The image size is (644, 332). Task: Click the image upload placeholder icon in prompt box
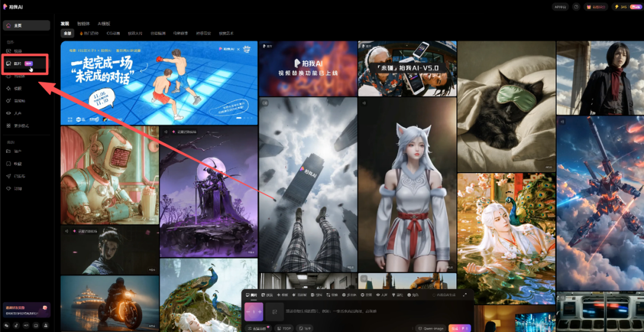click(274, 311)
